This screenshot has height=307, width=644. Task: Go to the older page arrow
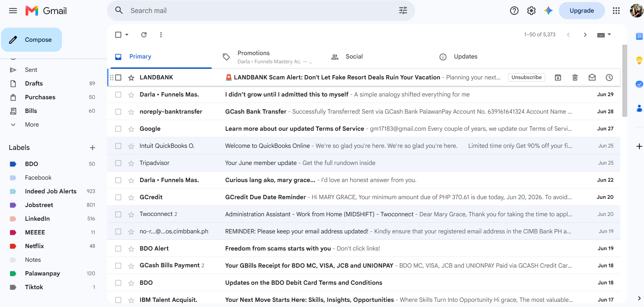585,35
